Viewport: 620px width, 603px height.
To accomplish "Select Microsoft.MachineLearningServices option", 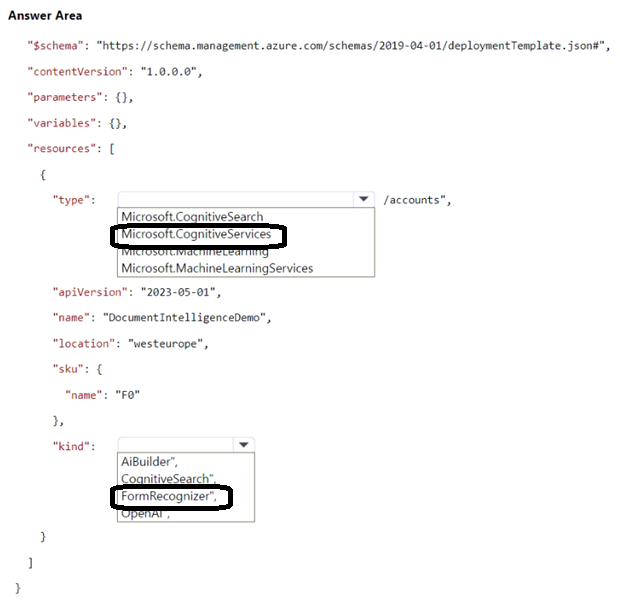I will click(216, 268).
